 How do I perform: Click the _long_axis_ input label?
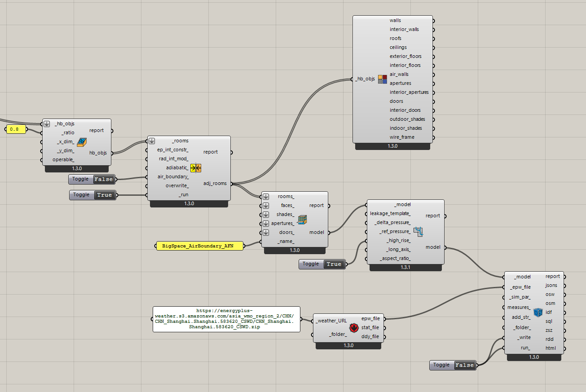(398, 249)
